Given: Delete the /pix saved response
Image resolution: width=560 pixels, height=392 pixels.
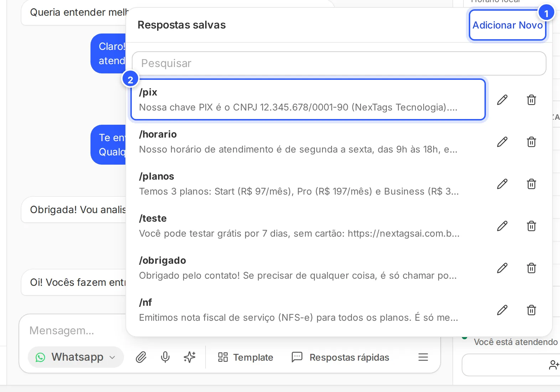Looking at the screenshot, I should pos(532,100).
